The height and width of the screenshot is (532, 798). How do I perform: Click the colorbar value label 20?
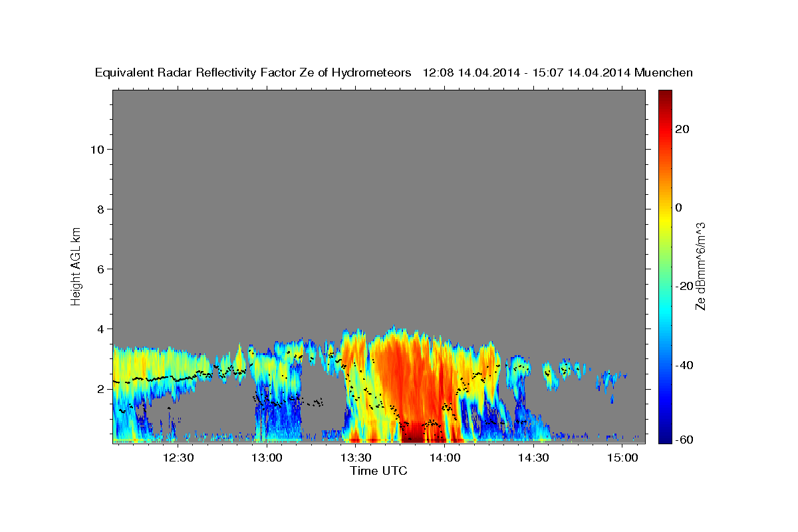(682, 129)
